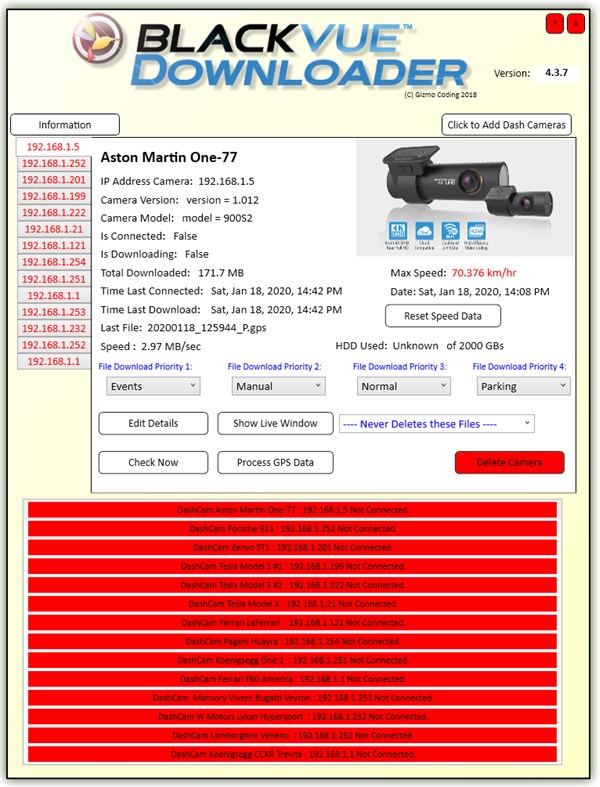Click to Add Dash Cameras button
Viewport: 600px width, 787px height.
point(506,124)
